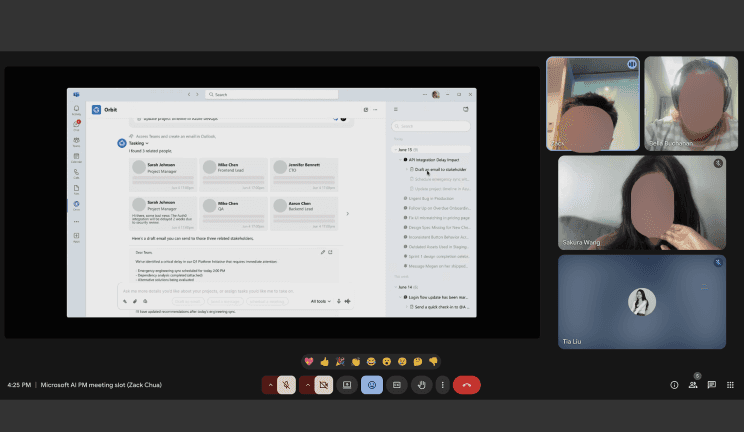Edit the draft email with pencil icon

coord(323,252)
